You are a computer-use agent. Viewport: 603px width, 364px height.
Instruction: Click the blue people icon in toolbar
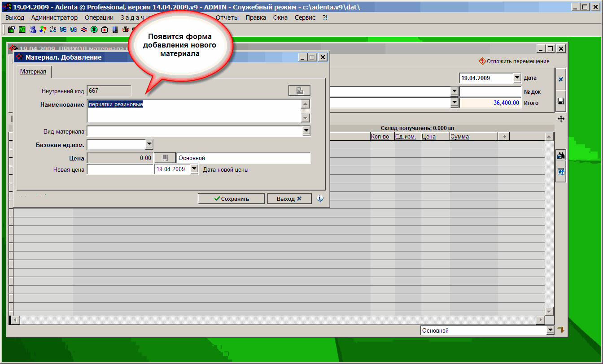tap(33, 30)
